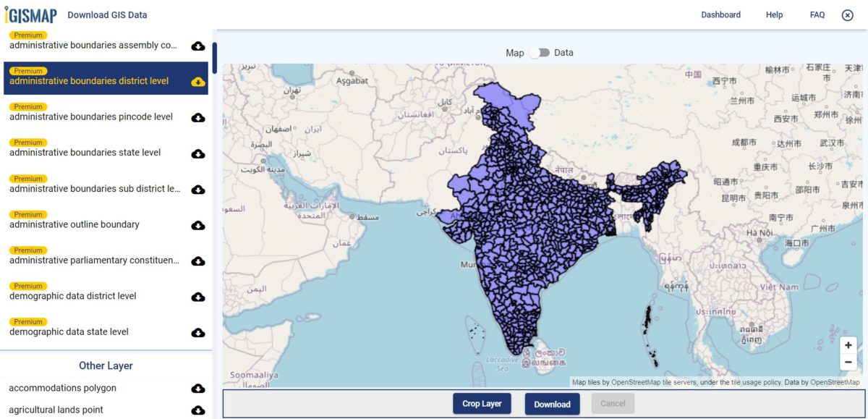Click download icon for administrative parliamentary constituencies
The height and width of the screenshot is (419, 868).
[x=198, y=261]
